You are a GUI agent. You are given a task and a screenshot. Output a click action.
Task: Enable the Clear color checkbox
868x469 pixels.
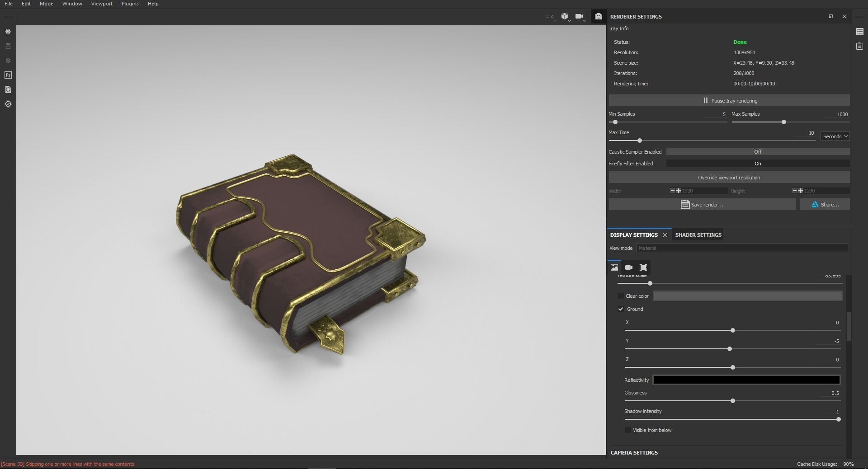[x=621, y=296]
